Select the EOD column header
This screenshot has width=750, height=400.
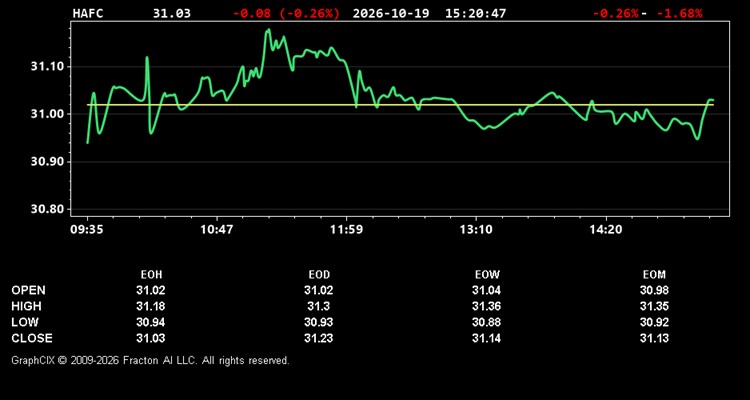click(319, 275)
